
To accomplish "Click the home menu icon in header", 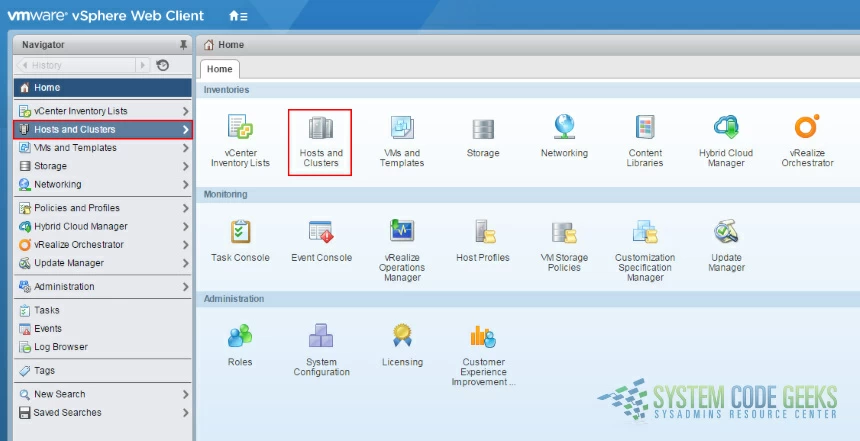I will tap(238, 16).
